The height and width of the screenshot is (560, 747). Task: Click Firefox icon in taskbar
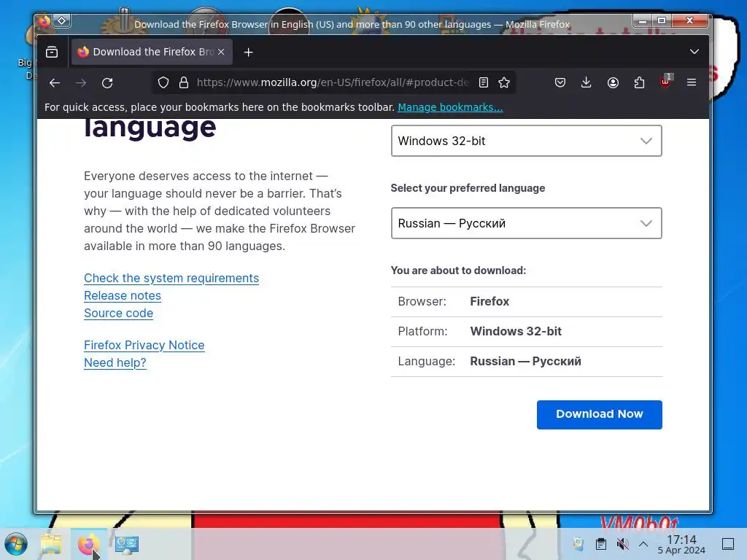(88, 544)
